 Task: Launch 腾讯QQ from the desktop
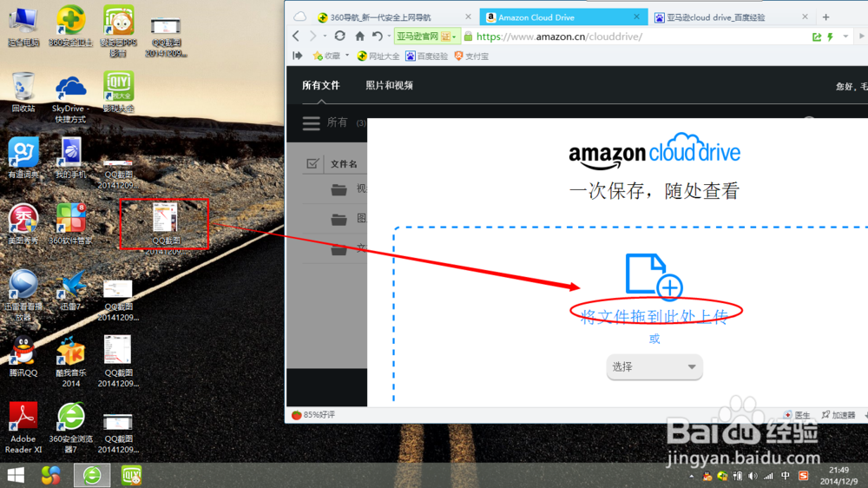click(x=23, y=357)
